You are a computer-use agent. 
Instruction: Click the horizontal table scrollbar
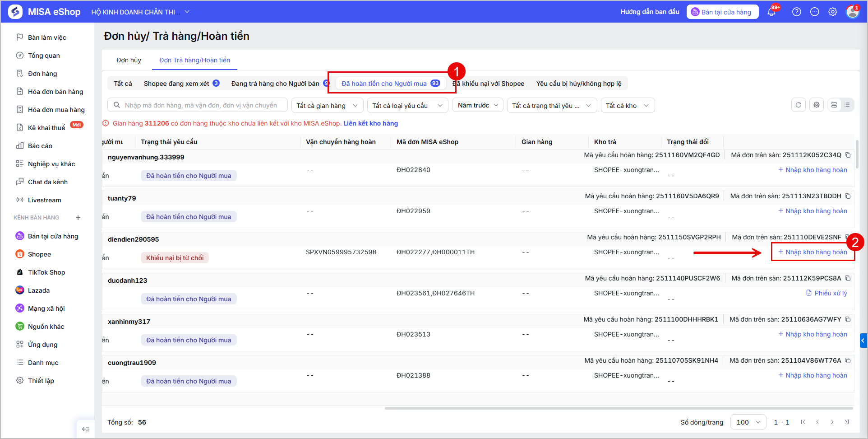click(x=619, y=408)
